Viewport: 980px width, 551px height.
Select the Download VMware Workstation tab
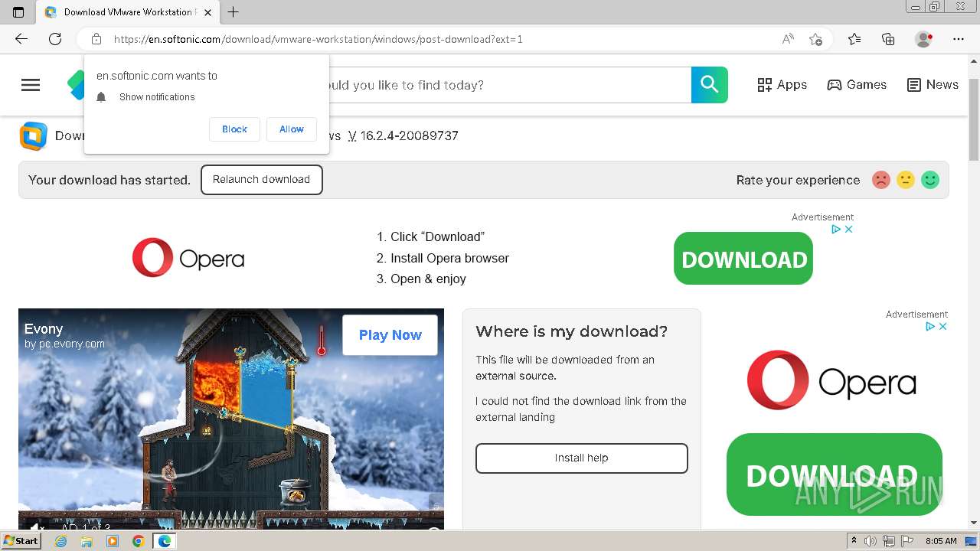129,12
